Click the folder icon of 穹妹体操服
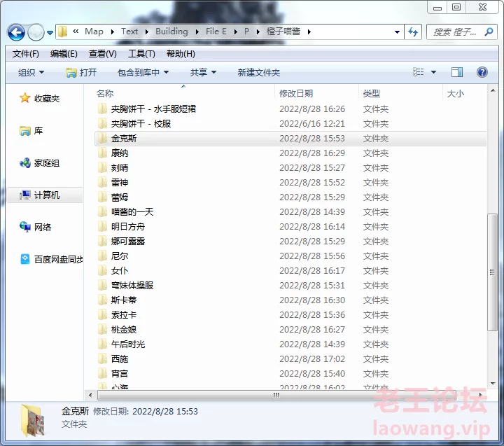This screenshot has width=504, height=446. coord(102,286)
